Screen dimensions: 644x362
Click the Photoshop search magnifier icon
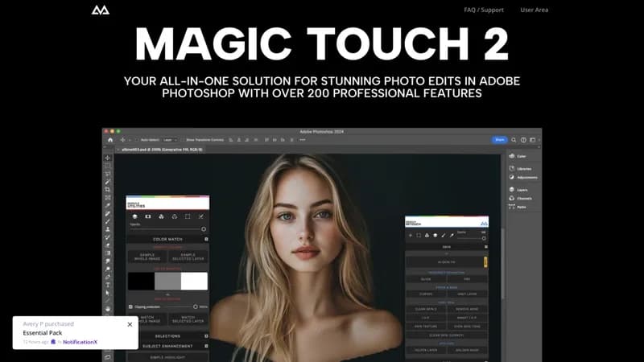click(x=514, y=140)
